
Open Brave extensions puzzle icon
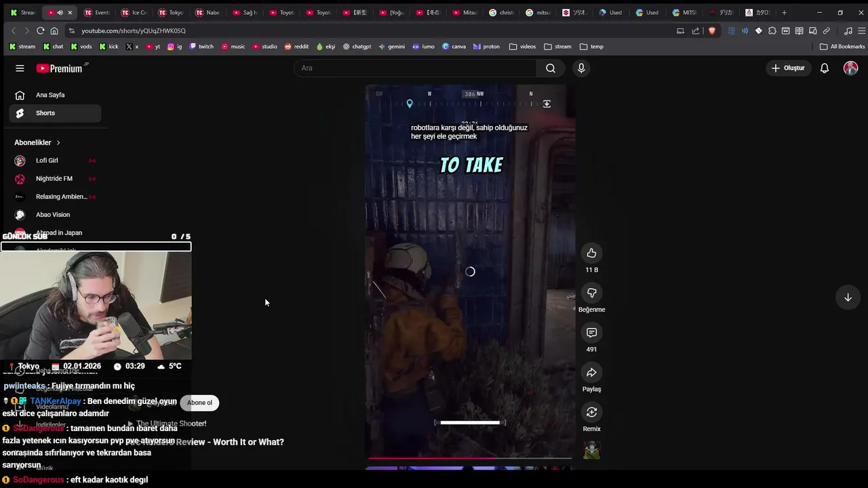point(772,30)
